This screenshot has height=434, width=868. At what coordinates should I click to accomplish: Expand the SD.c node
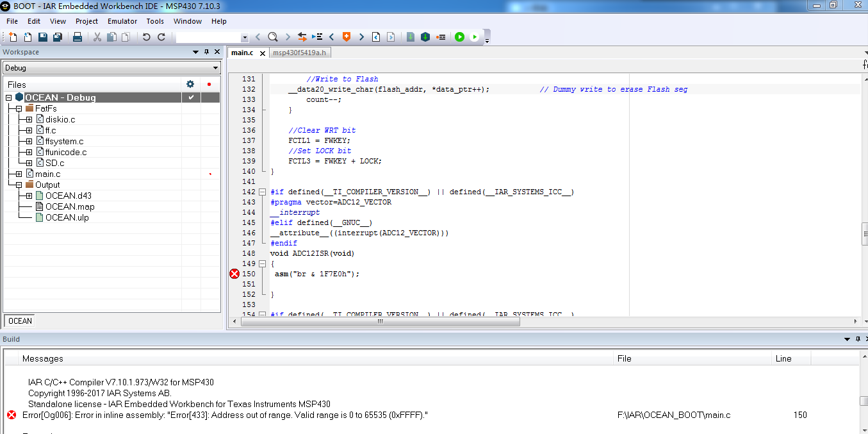[x=29, y=163]
